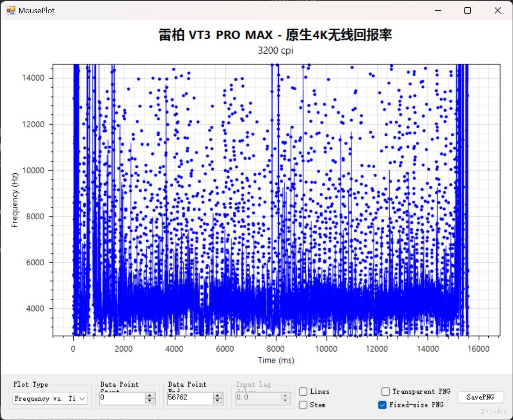513x420 pixels.
Task: Click the 8000 tick label on the time axis
Action: pos(276,348)
